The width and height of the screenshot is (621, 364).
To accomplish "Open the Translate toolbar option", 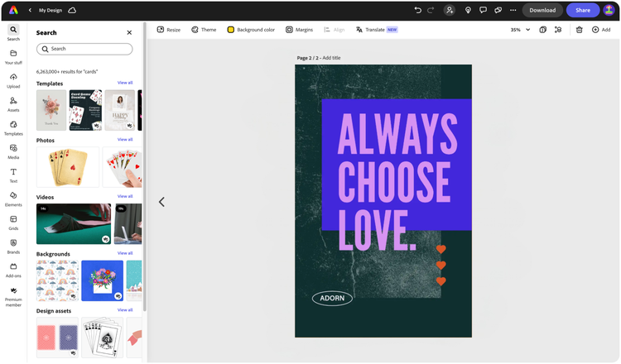I will (377, 30).
